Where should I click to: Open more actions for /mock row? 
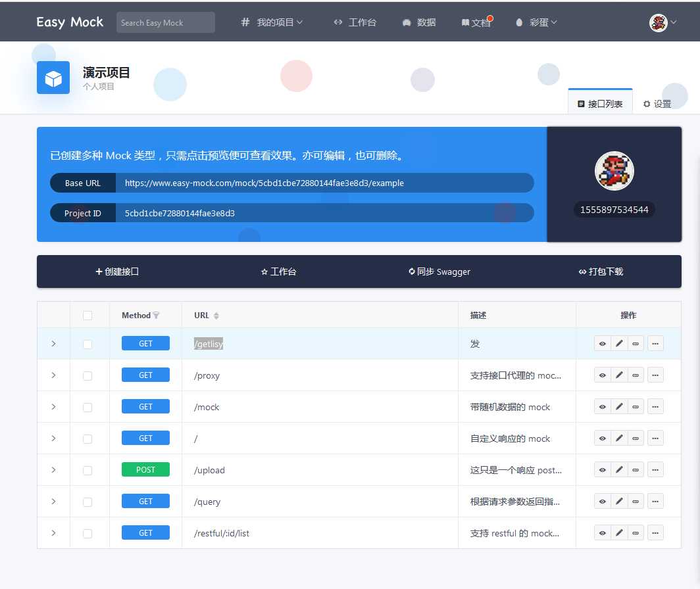(655, 407)
